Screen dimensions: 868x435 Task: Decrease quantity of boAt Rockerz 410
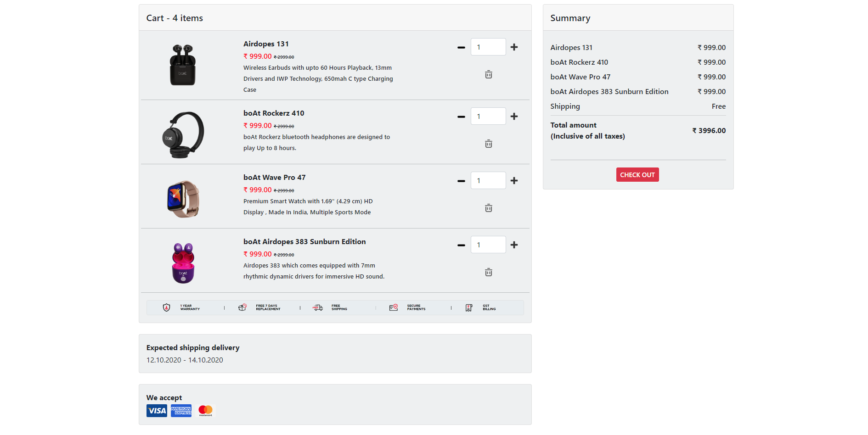pyautogui.click(x=461, y=117)
